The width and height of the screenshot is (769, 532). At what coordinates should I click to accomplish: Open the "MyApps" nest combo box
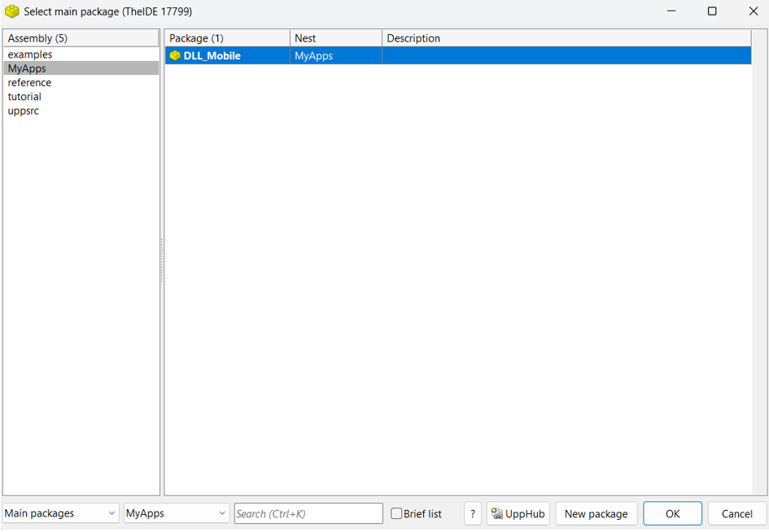pos(175,513)
